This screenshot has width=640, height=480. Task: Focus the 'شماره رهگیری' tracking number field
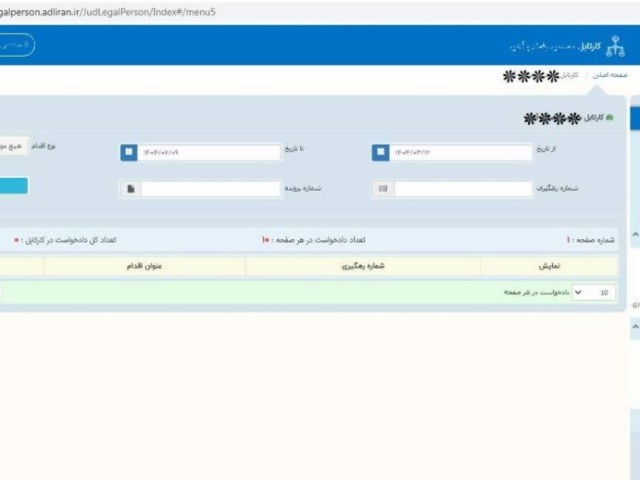[463, 188]
